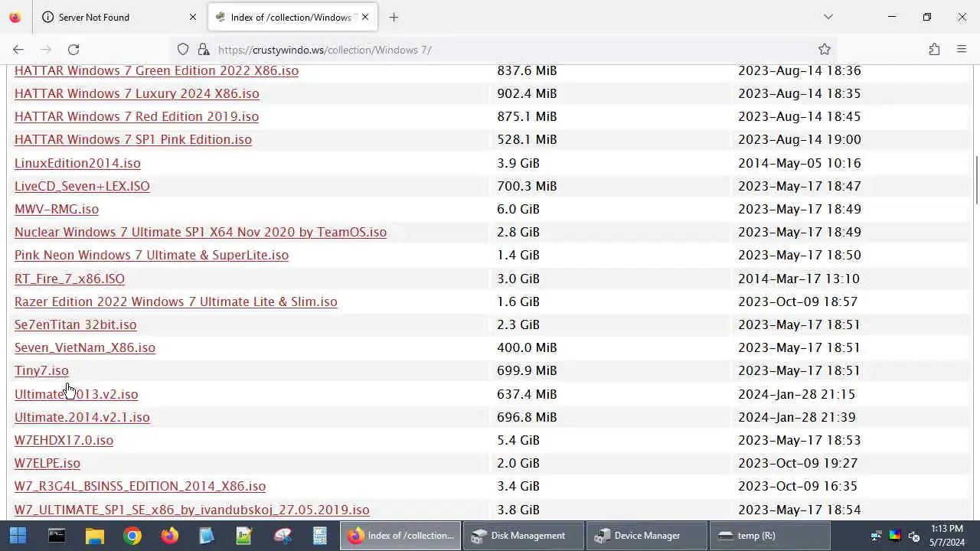Image resolution: width=980 pixels, height=551 pixels.
Task: Open the Firefox extensions menu
Action: [934, 50]
